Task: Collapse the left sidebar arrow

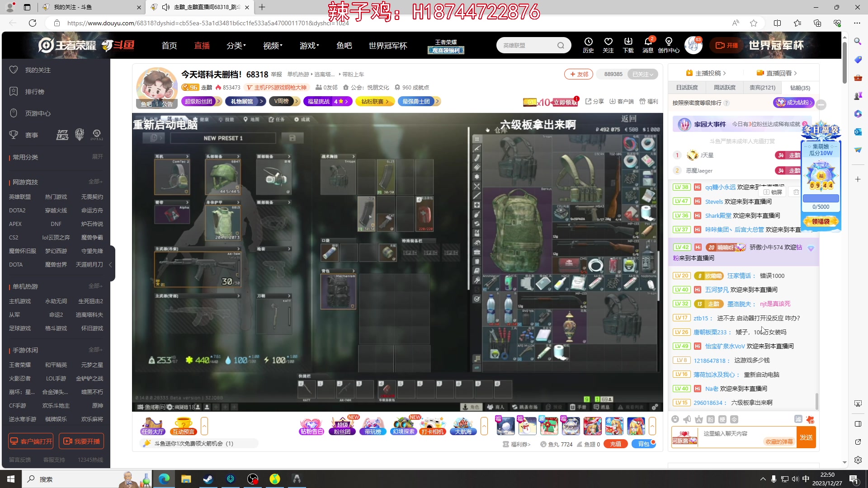Action: tap(111, 265)
